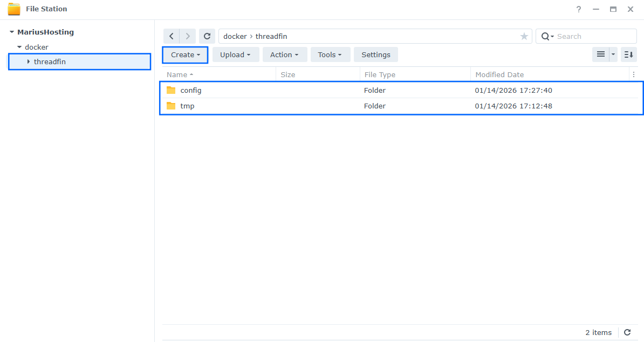The width and height of the screenshot is (644, 342).
Task: Open the Upload dropdown menu
Action: [236, 54]
